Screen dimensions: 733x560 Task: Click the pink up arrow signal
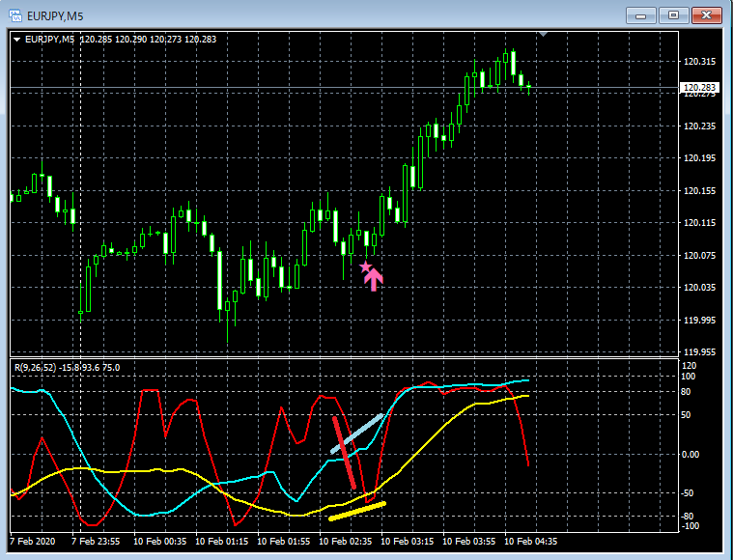tap(374, 280)
